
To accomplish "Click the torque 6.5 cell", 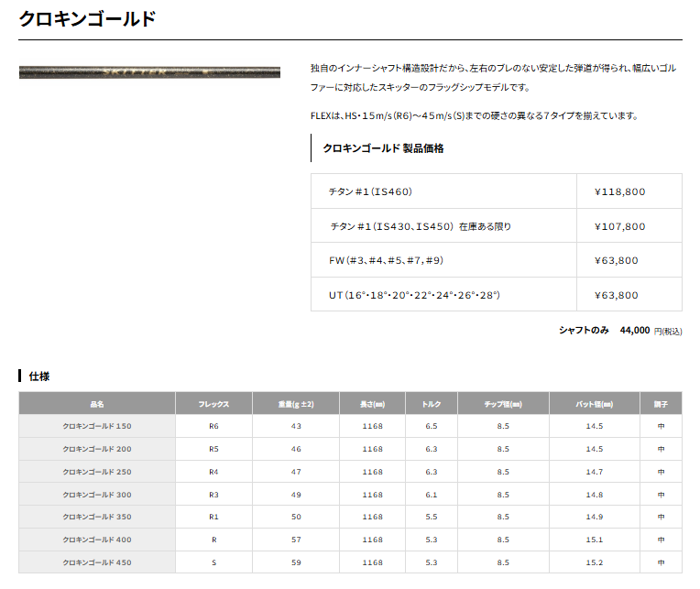I will click(x=432, y=426).
